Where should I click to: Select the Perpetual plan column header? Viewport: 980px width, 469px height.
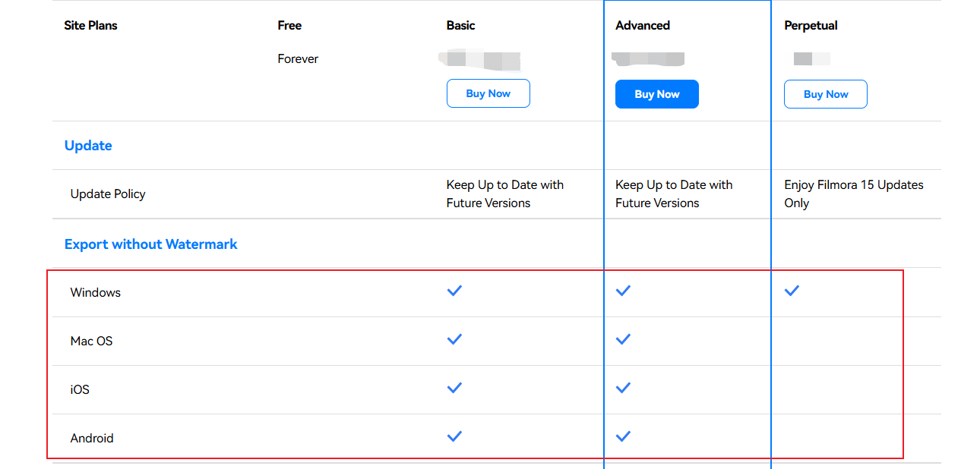(811, 26)
